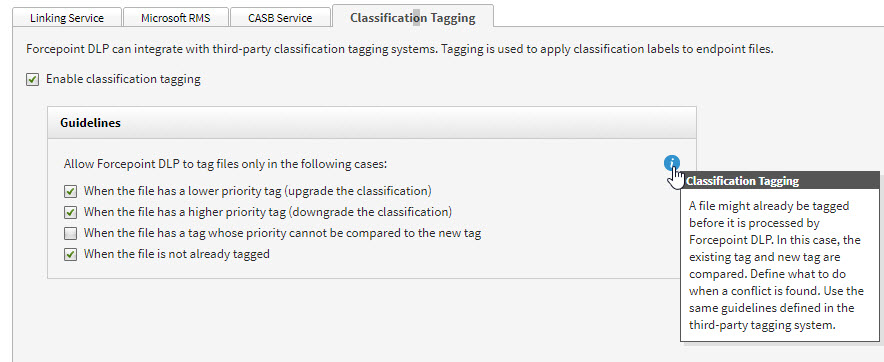
Task: Click the tooltip body describing existing tags
Action: click(776, 265)
